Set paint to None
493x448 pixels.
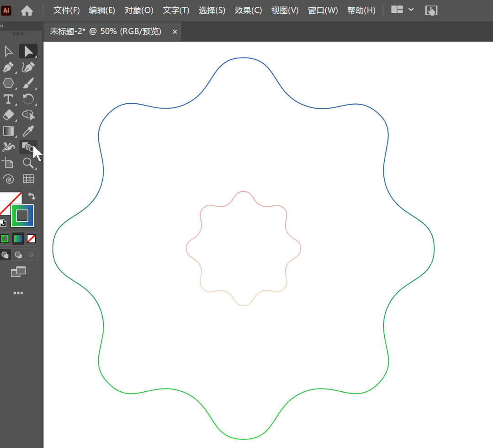click(31, 239)
